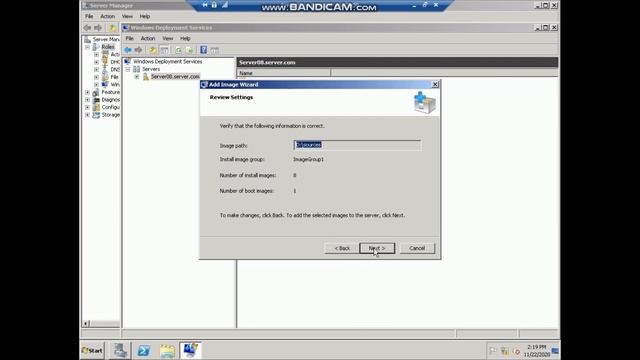Open Windows Deployment Services Action menu
The width and height of the screenshot is (640, 360).
(x=148, y=38)
